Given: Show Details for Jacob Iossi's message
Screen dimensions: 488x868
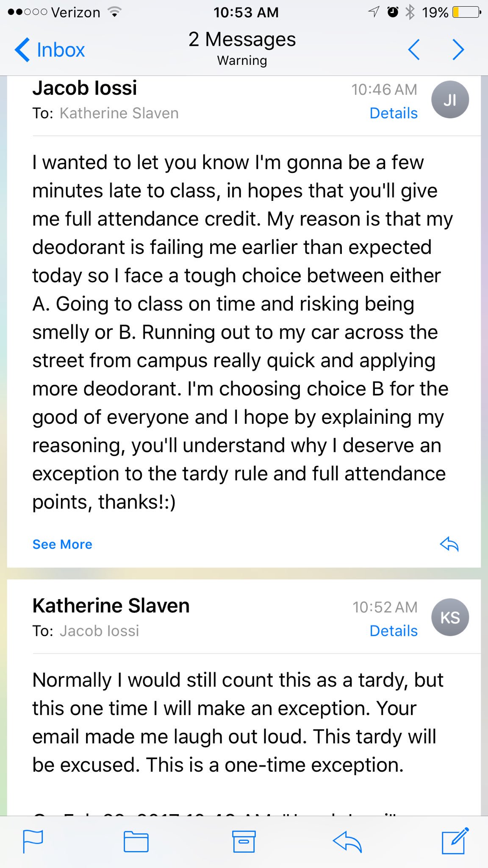Looking at the screenshot, I should pos(394,113).
